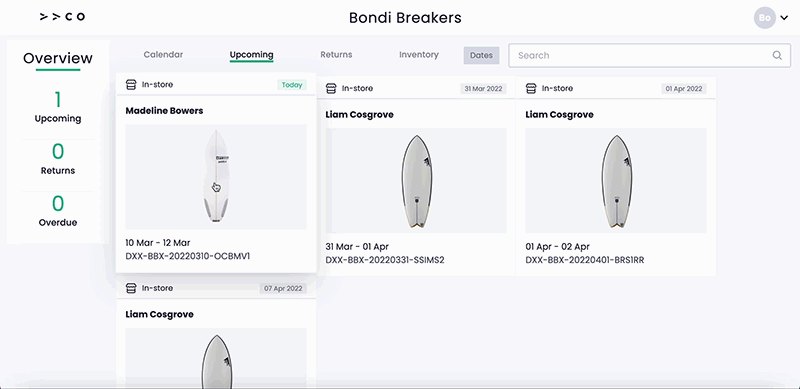
Task: Expand the account menu chevron
Action: [784, 18]
